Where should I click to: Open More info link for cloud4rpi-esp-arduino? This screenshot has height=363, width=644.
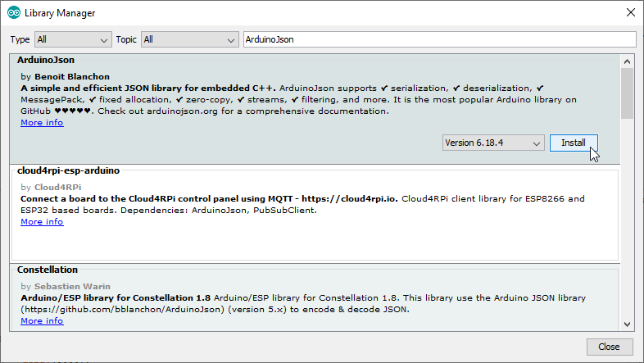click(x=42, y=222)
